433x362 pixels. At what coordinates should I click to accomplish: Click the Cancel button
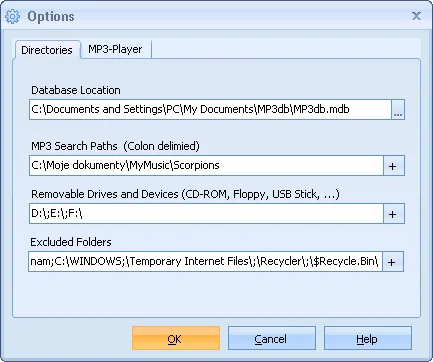[272, 338]
